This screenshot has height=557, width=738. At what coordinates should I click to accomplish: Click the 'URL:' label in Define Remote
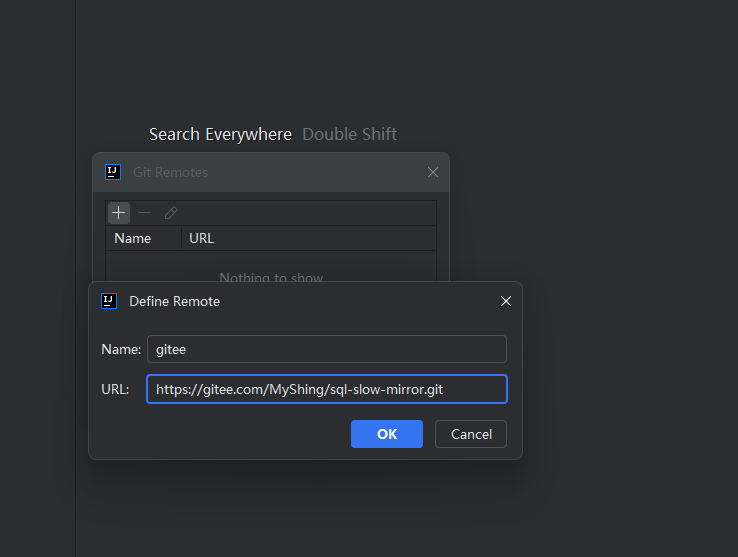(x=115, y=389)
